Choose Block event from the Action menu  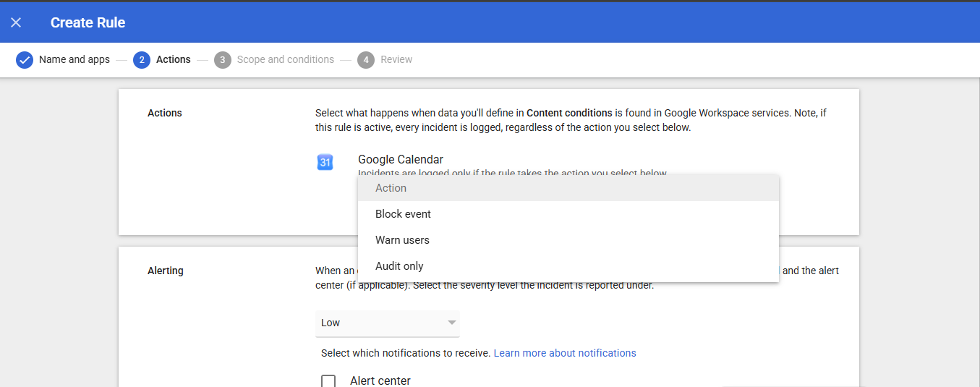pyautogui.click(x=568, y=214)
